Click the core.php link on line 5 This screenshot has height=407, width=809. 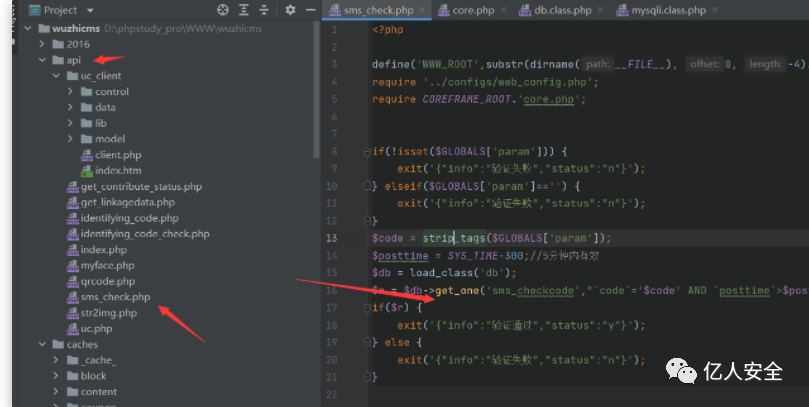coord(549,99)
